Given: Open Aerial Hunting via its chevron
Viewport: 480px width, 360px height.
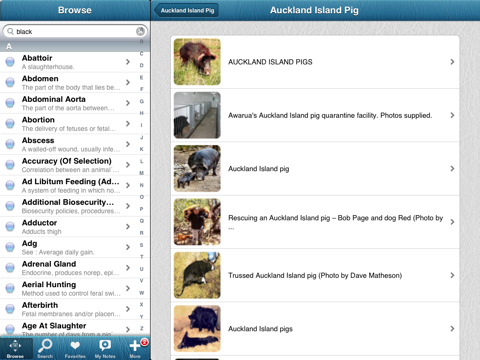Looking at the screenshot, I should (x=128, y=288).
